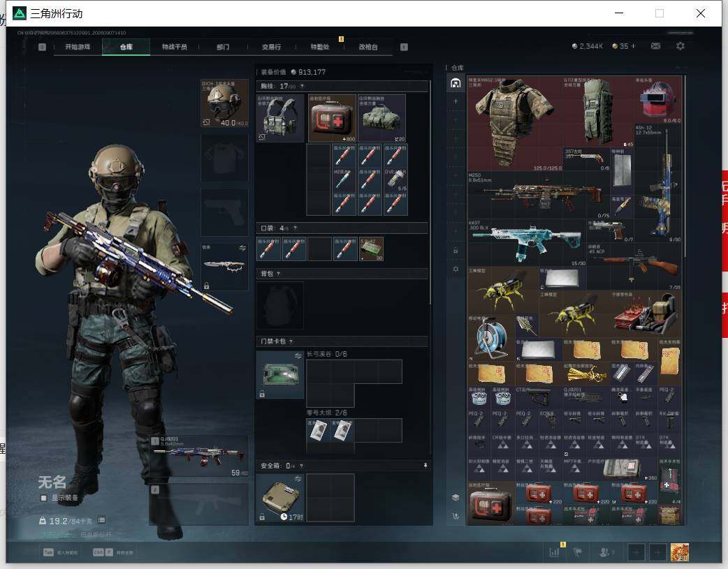The image size is (728, 569).
Task: Click the warehouse cleanup icon below layers
Action: (x=456, y=516)
